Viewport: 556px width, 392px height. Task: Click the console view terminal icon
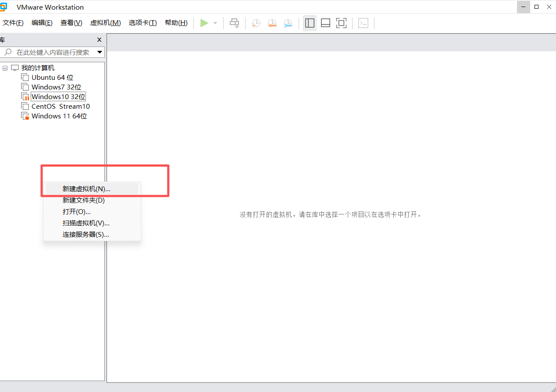pyautogui.click(x=363, y=23)
